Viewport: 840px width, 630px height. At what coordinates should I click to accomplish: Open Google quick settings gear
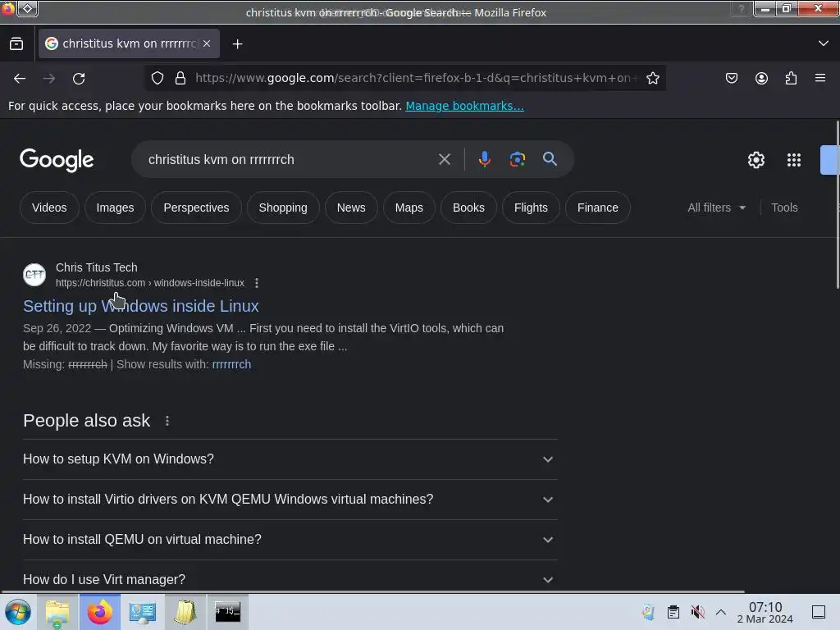click(x=756, y=160)
